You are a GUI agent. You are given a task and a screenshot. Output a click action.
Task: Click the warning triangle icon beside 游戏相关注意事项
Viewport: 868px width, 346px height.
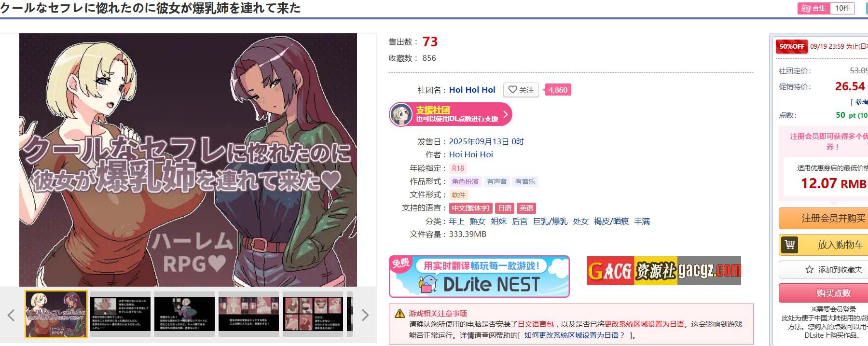pos(400,314)
